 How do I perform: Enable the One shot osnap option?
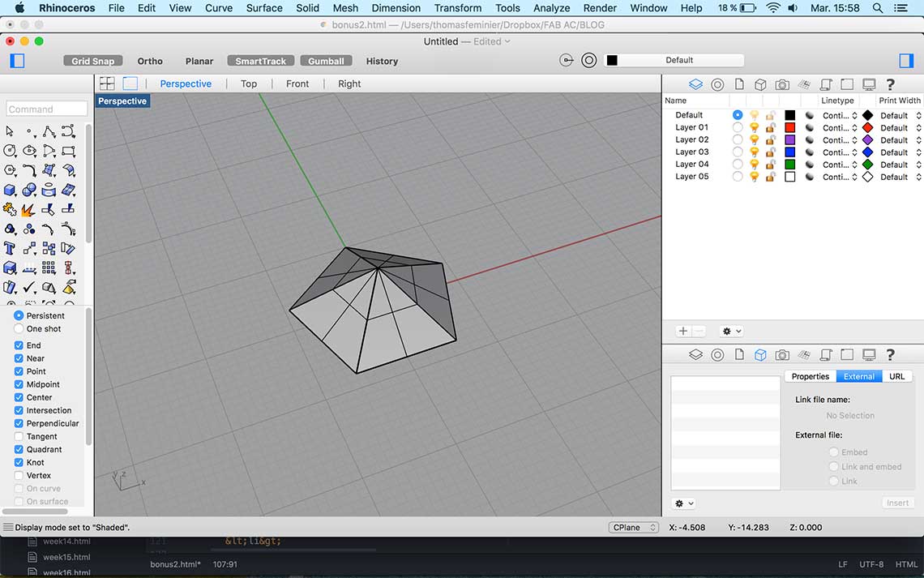19,329
